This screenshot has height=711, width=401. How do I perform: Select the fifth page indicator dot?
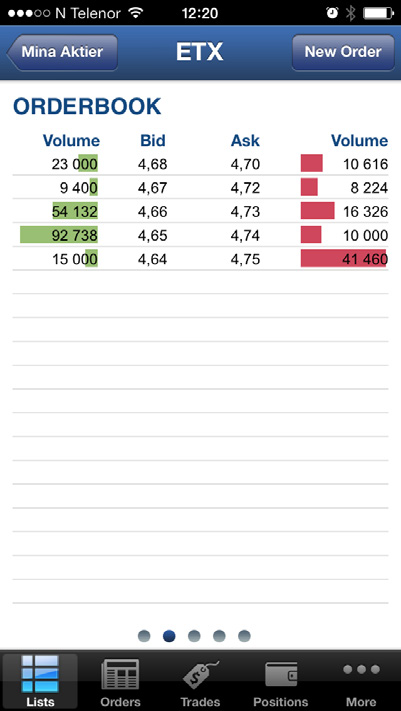click(244, 636)
